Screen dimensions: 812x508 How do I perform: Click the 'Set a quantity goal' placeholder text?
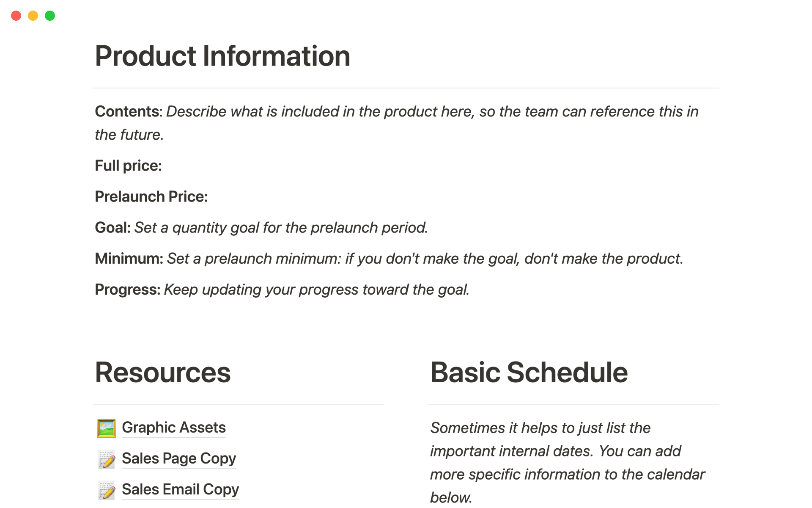(281, 228)
